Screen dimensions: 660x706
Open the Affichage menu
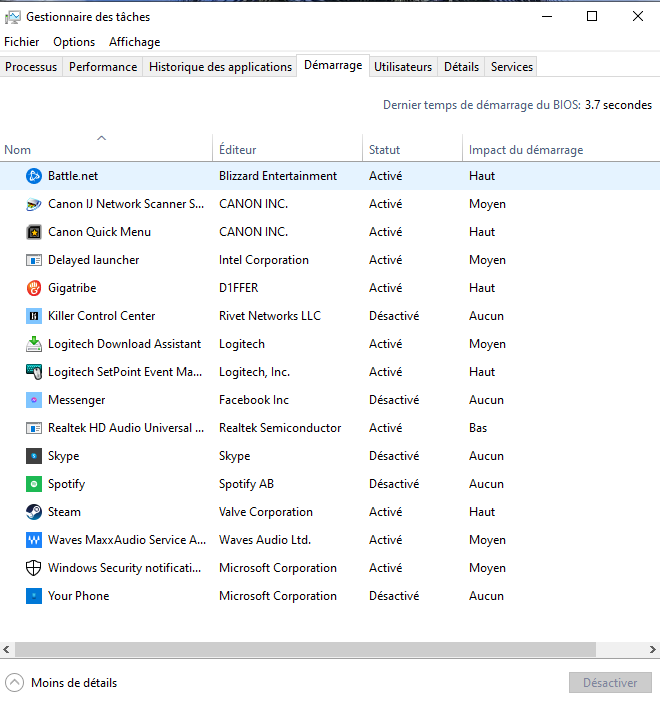pyautogui.click(x=135, y=42)
